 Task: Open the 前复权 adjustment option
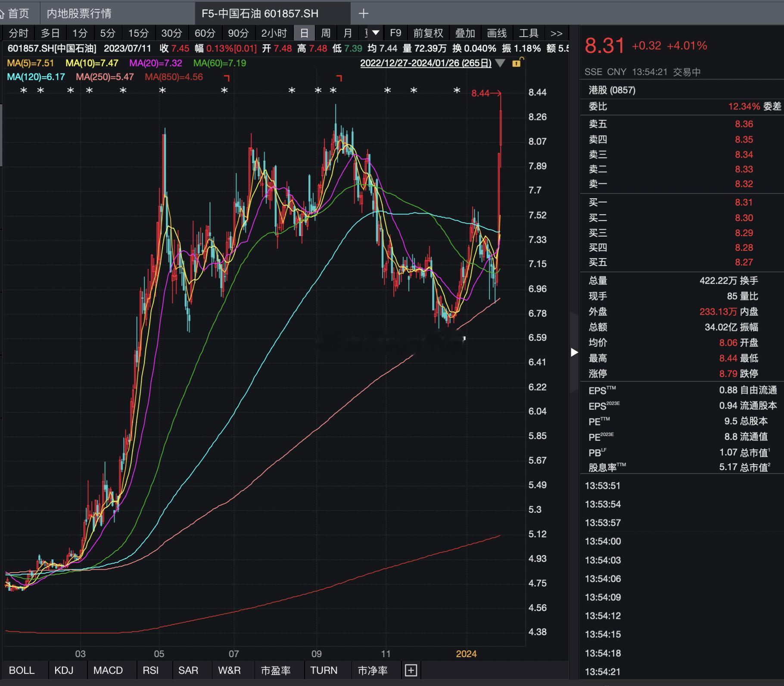point(428,33)
